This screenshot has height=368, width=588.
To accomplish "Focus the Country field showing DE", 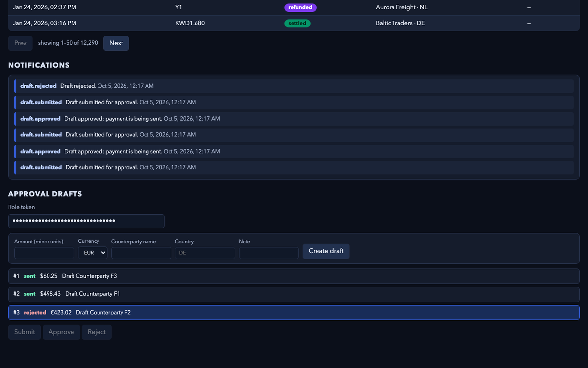I will tap(205, 253).
